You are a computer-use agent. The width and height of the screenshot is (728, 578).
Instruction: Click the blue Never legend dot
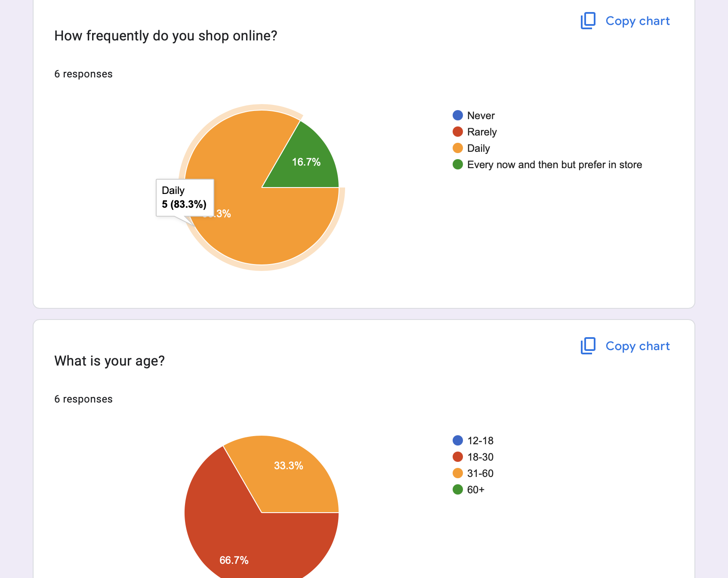point(458,115)
